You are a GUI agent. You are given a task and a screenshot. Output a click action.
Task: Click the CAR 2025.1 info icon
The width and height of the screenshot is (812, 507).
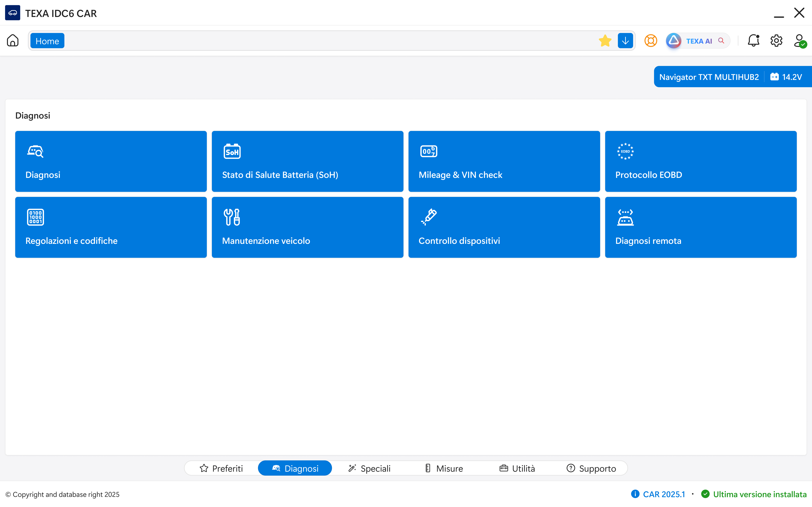pyautogui.click(x=635, y=494)
